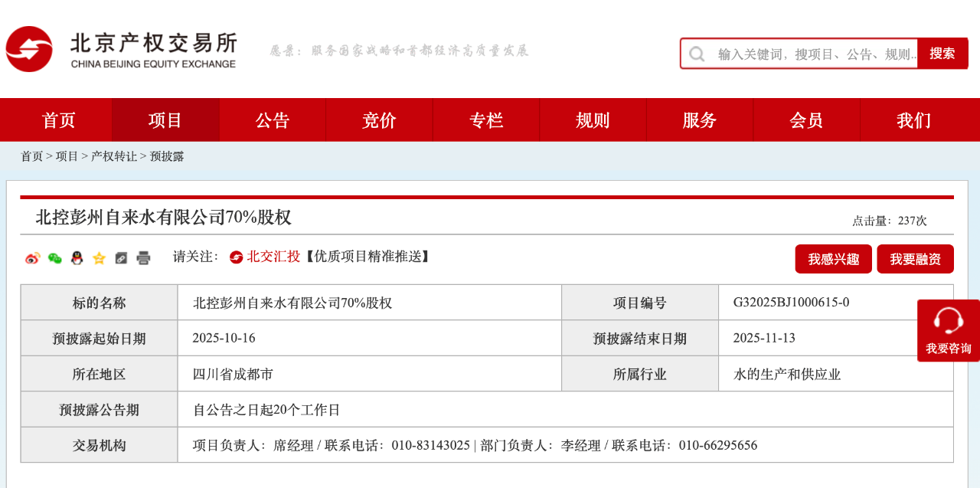The height and width of the screenshot is (488, 980).
Task: Print the page with printer icon
Action: click(143, 258)
